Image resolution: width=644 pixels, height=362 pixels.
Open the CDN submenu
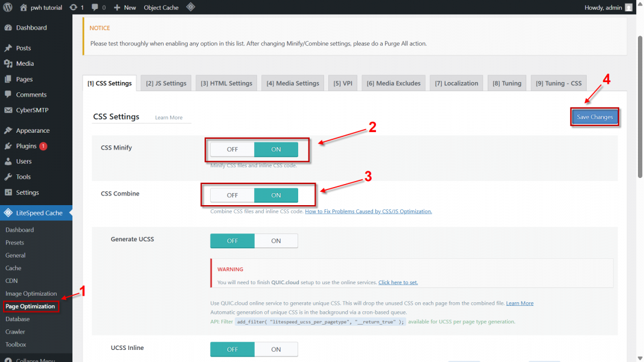[x=11, y=281]
